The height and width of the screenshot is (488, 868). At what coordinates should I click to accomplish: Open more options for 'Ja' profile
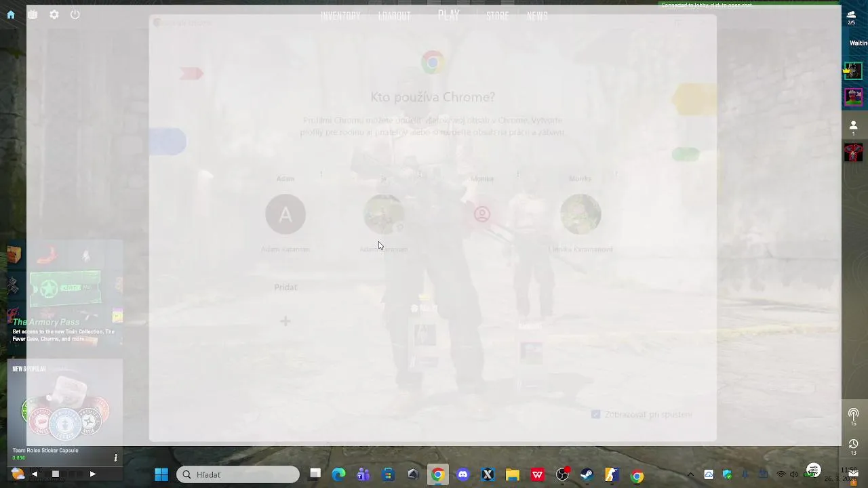pos(420,175)
